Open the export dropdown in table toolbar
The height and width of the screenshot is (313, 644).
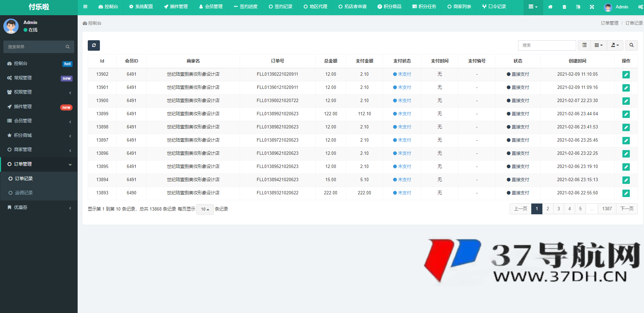(x=615, y=45)
